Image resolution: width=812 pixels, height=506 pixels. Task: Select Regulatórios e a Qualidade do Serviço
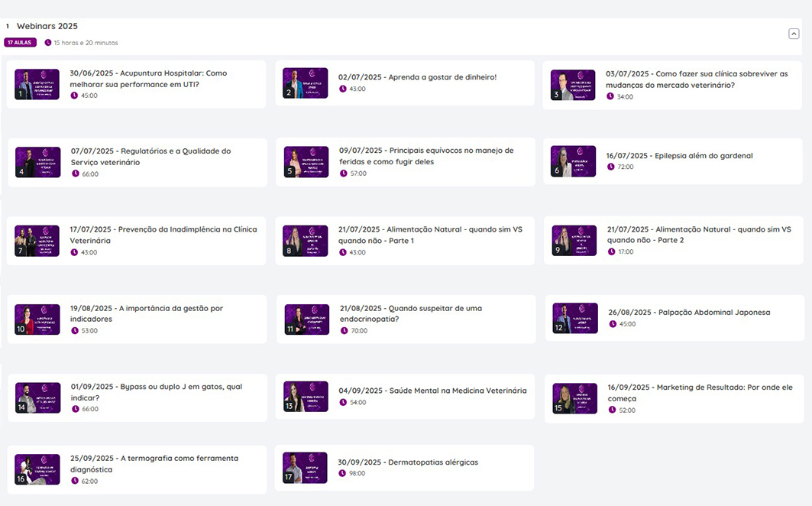(x=150, y=157)
